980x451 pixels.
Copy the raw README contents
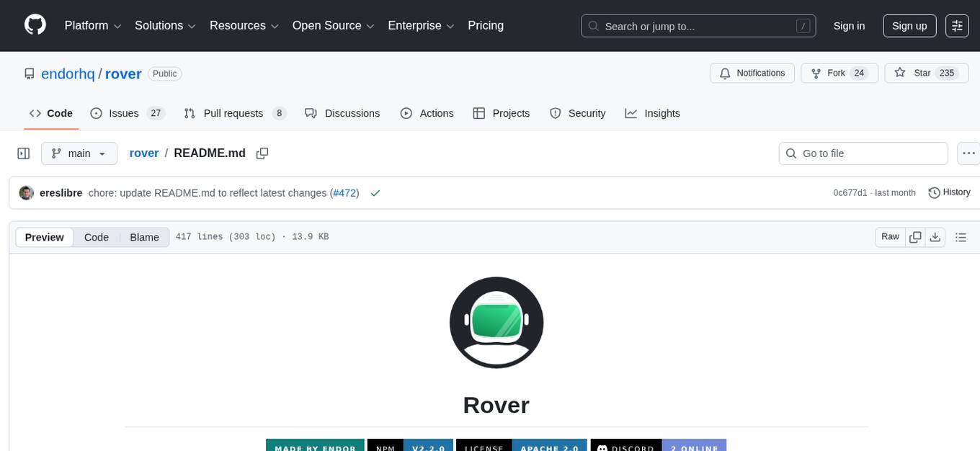[x=915, y=236]
